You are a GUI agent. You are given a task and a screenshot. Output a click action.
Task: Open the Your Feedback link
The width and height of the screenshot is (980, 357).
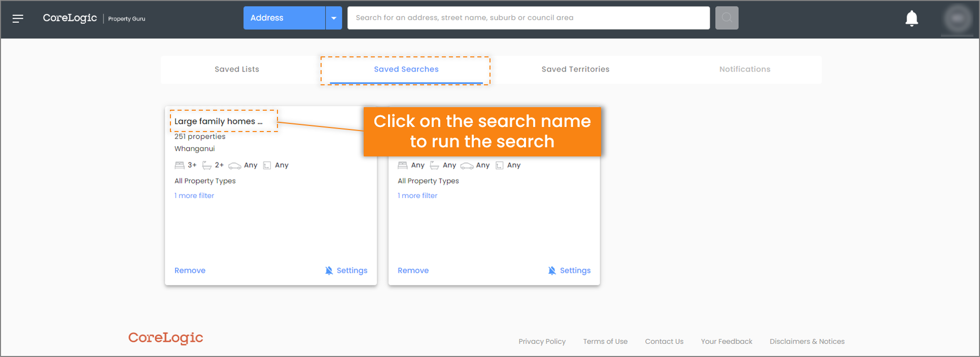pos(726,341)
